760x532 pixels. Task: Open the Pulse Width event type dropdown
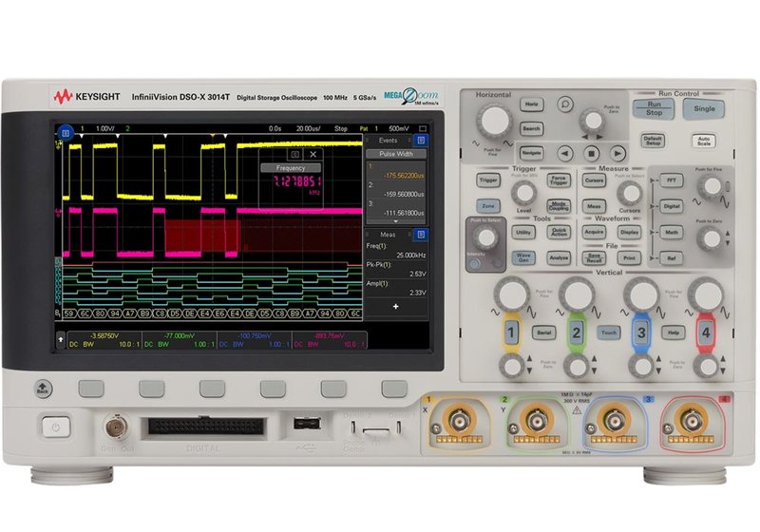tap(396, 154)
